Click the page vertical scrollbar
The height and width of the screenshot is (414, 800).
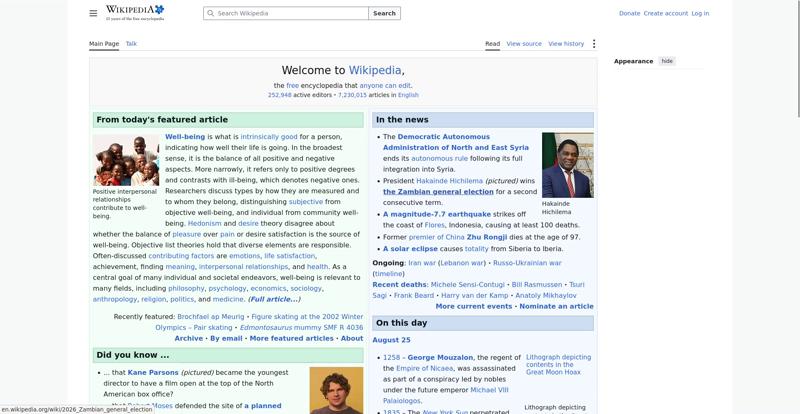pyautogui.click(x=797, y=207)
